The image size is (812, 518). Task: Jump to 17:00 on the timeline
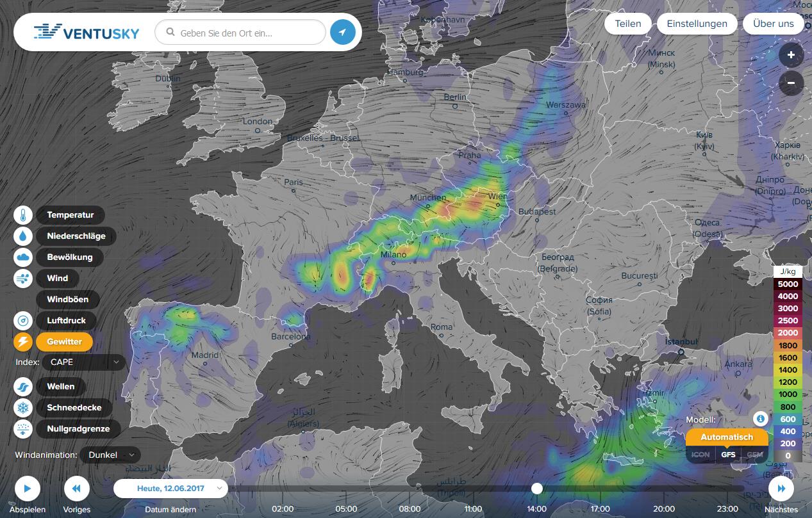tap(601, 509)
